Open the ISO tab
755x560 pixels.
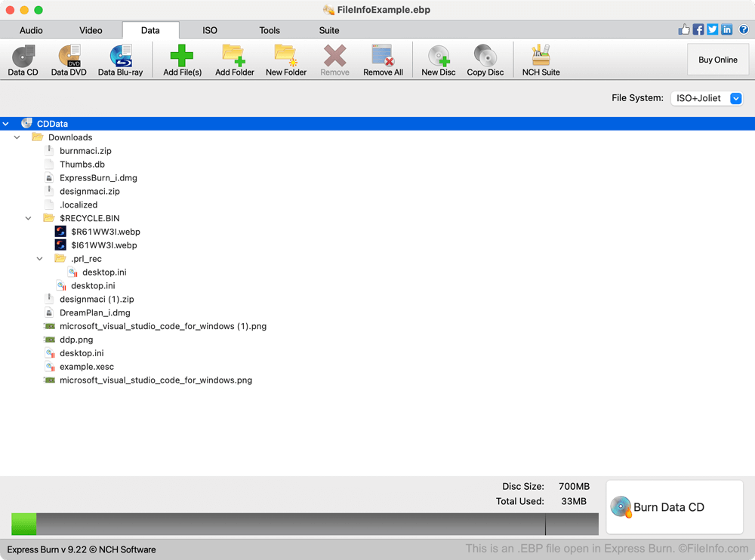click(x=209, y=30)
